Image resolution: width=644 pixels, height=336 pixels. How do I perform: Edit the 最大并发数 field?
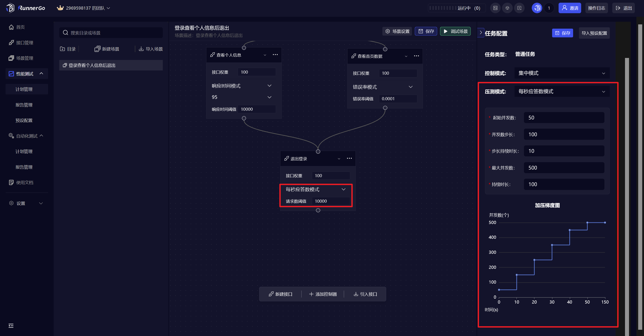tap(564, 168)
